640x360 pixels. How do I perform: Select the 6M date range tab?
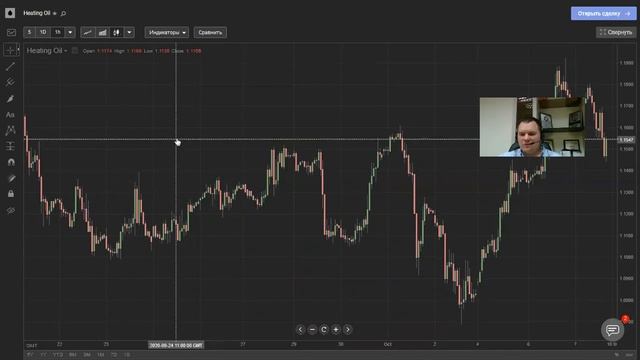(73, 355)
